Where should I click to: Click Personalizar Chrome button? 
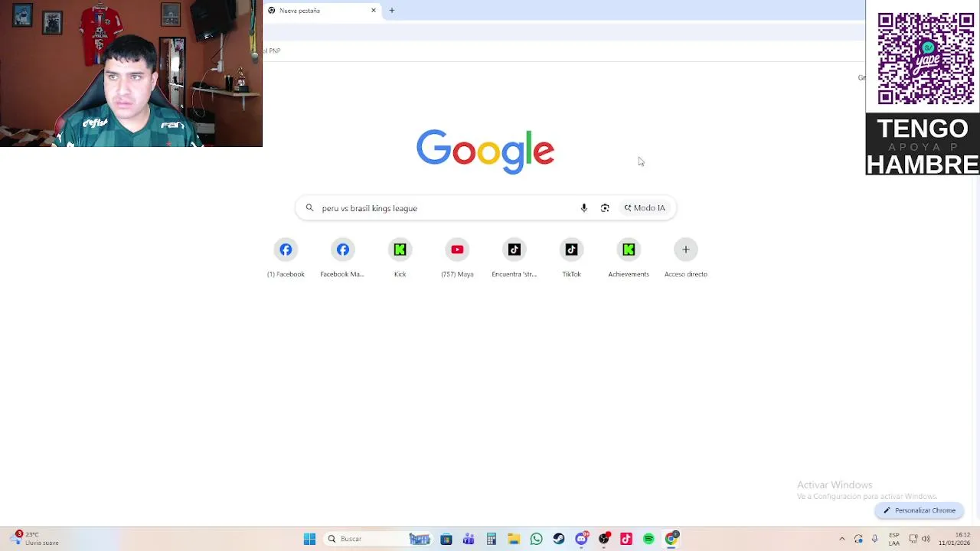coord(919,510)
